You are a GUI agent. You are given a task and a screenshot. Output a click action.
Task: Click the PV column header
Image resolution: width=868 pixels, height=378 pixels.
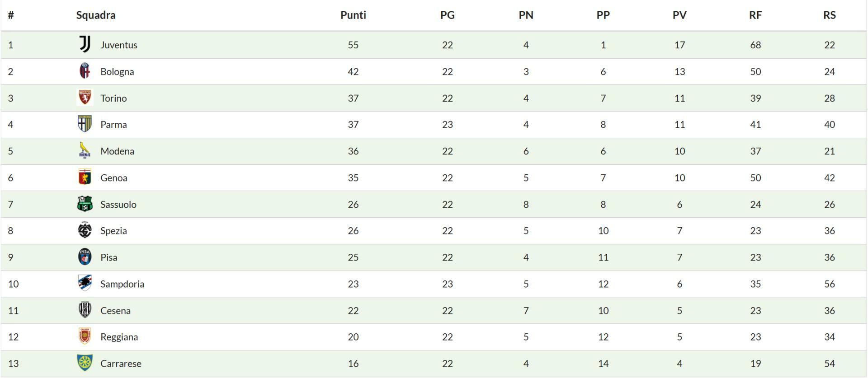[679, 15]
